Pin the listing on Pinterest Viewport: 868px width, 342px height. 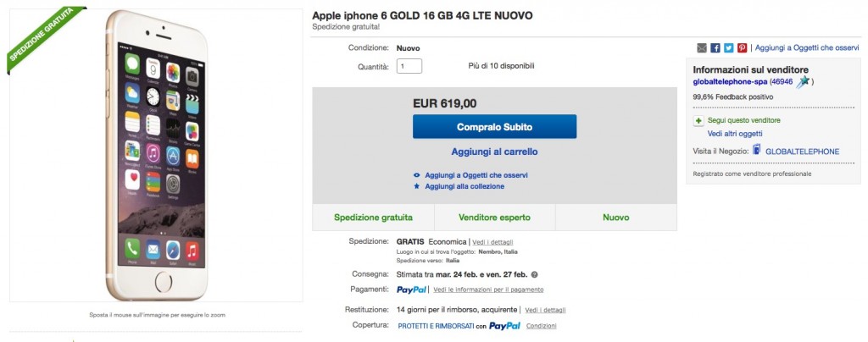pos(742,48)
